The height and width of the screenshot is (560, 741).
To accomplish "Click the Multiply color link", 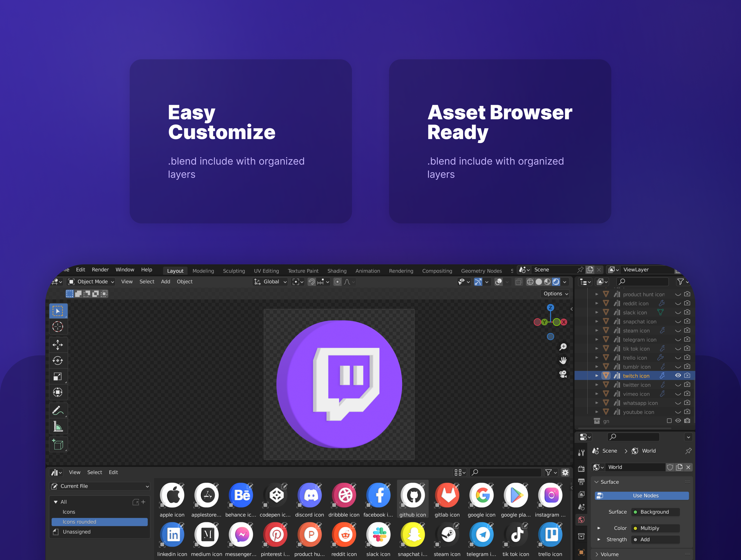I will [655, 528].
